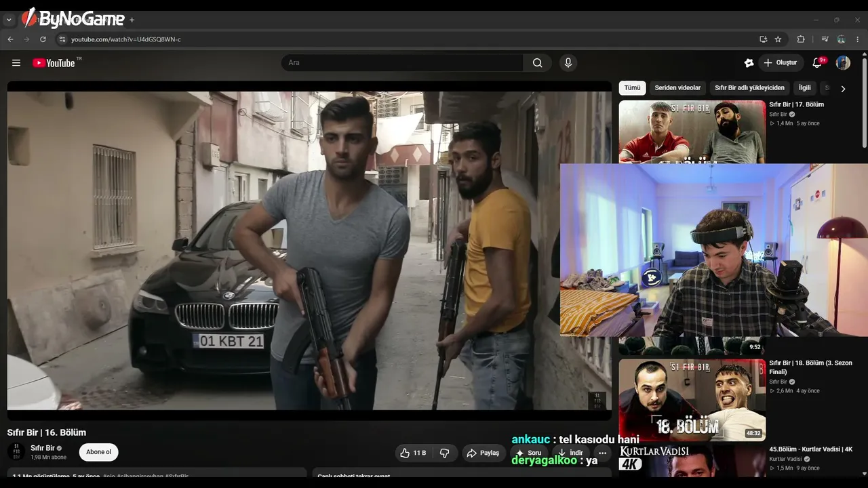Open the Chrome profile icon
This screenshot has height=488, width=868.
[x=842, y=39]
